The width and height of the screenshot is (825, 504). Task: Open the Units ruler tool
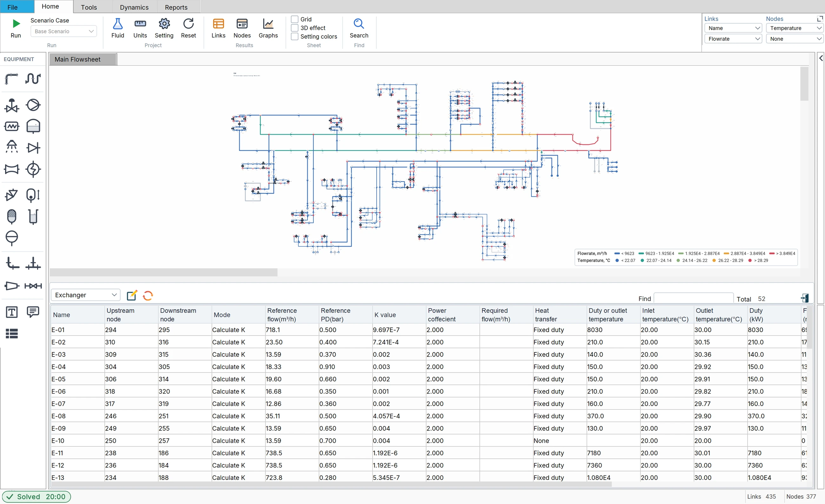coord(140,24)
